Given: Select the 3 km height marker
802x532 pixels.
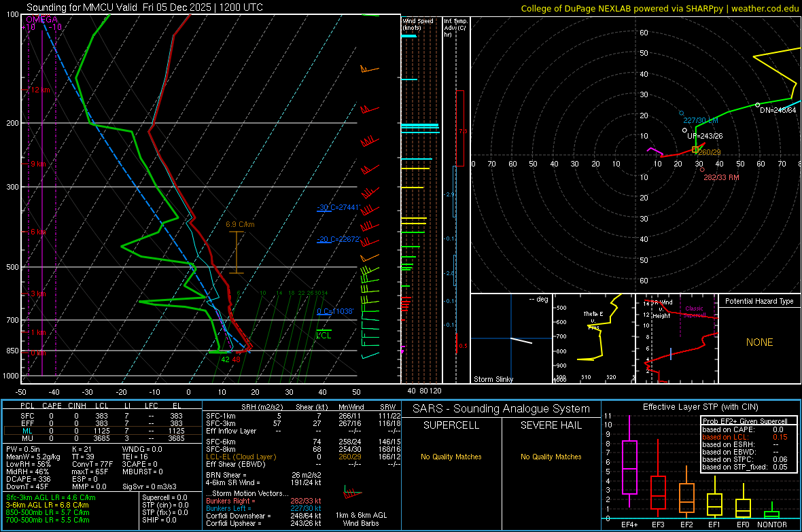Looking at the screenshot, I should (x=38, y=294).
